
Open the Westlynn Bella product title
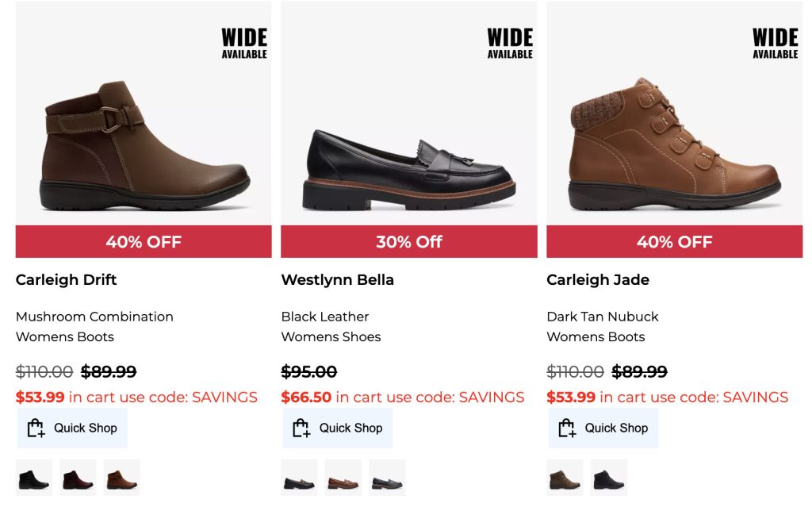click(338, 280)
